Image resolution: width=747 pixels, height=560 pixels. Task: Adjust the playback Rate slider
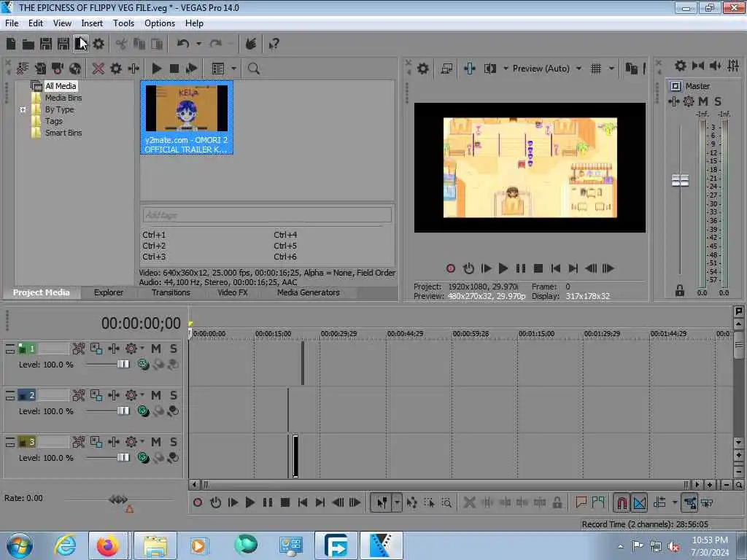(x=117, y=499)
